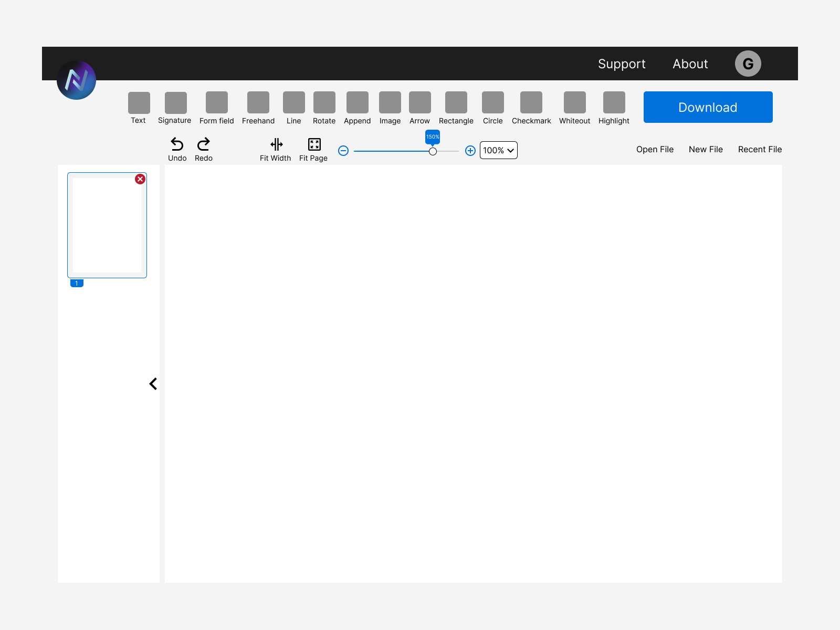Select the Whiteout tool

coord(574,102)
